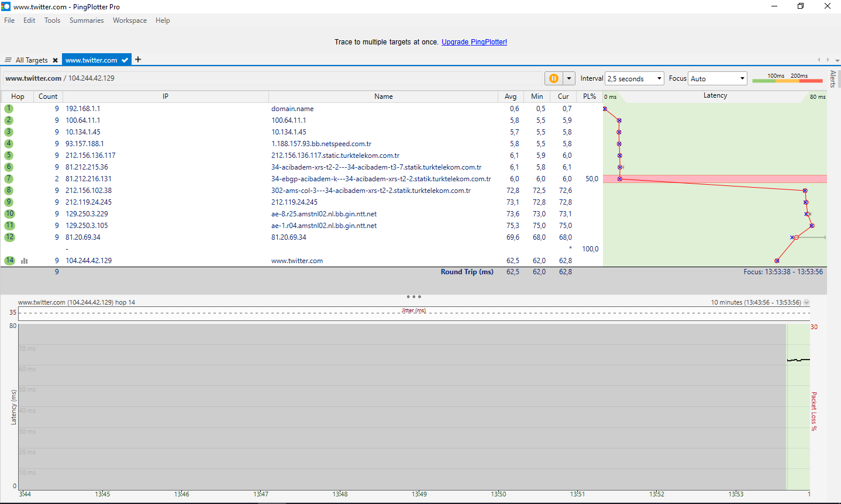This screenshot has width=841, height=504.
Task: Open the Focus dropdown set to Auto
Action: [x=718, y=78]
